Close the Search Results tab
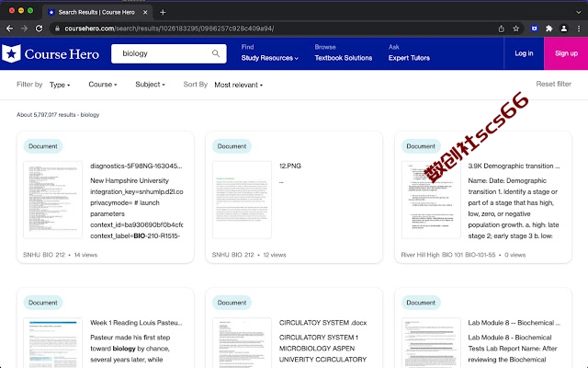The image size is (588, 368). pos(145,12)
